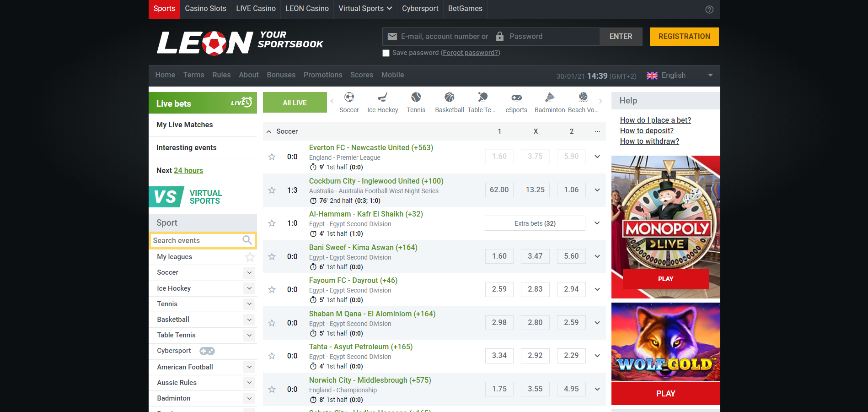
Task: Expand the Everton FC - Newcastle United row
Action: (597, 157)
